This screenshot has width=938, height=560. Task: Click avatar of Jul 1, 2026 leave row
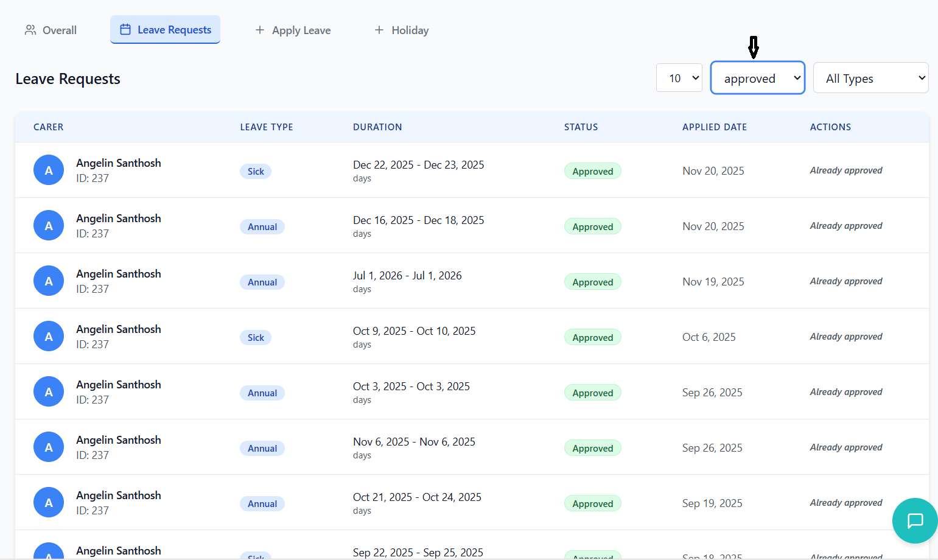pyautogui.click(x=49, y=281)
